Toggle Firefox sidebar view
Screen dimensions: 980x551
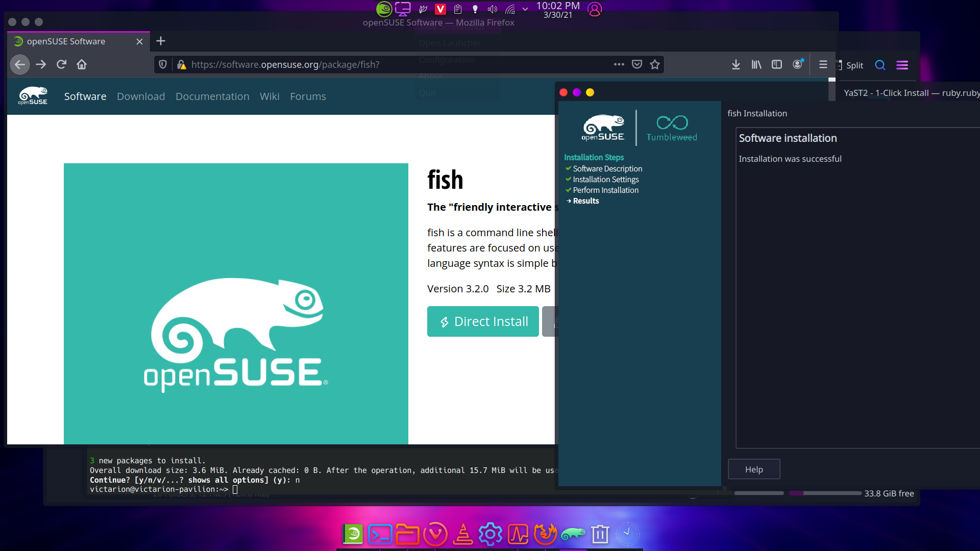(777, 64)
